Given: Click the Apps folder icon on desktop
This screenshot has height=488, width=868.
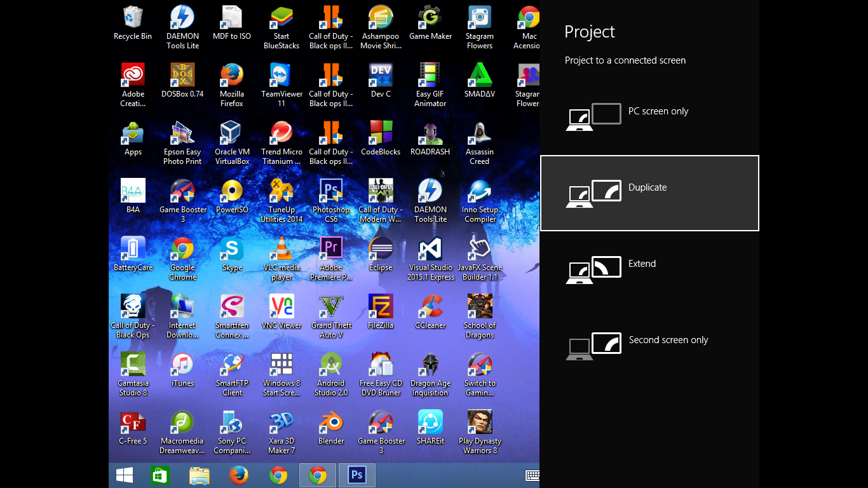Looking at the screenshot, I should [133, 139].
